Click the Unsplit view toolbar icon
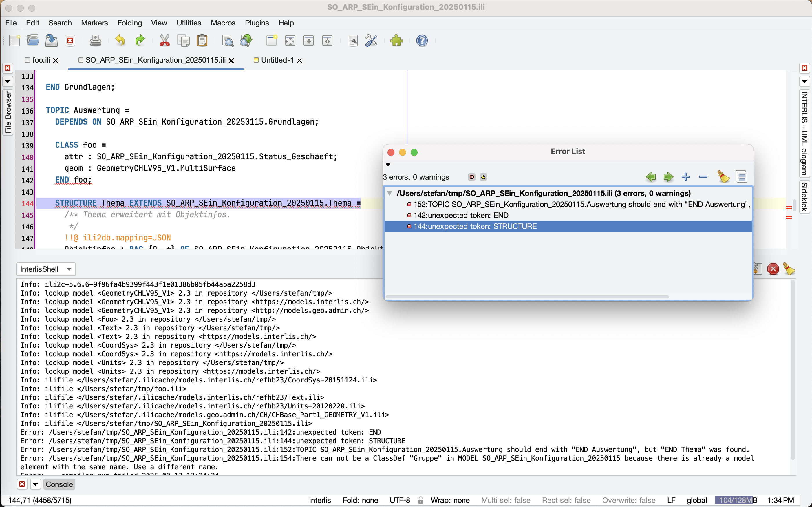Image resolution: width=812 pixels, height=507 pixels. coord(290,41)
